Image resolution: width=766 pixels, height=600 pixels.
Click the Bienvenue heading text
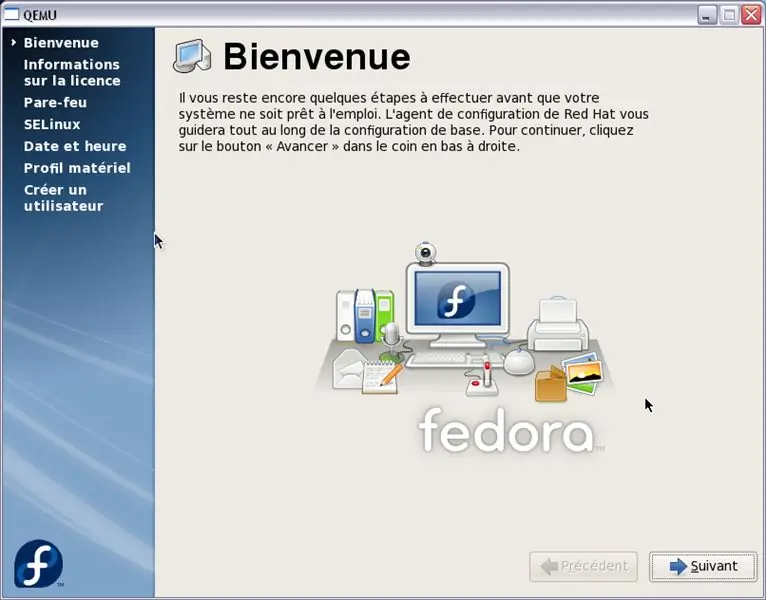[x=317, y=57]
